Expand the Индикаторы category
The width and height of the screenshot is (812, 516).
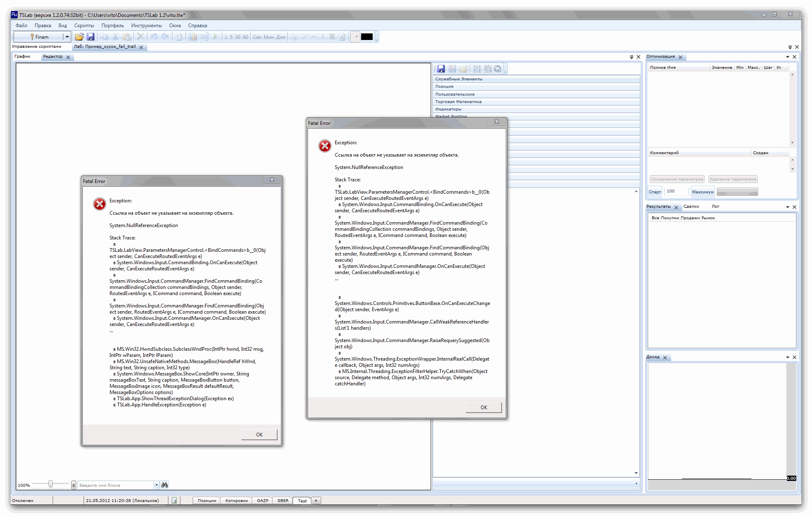(x=448, y=109)
